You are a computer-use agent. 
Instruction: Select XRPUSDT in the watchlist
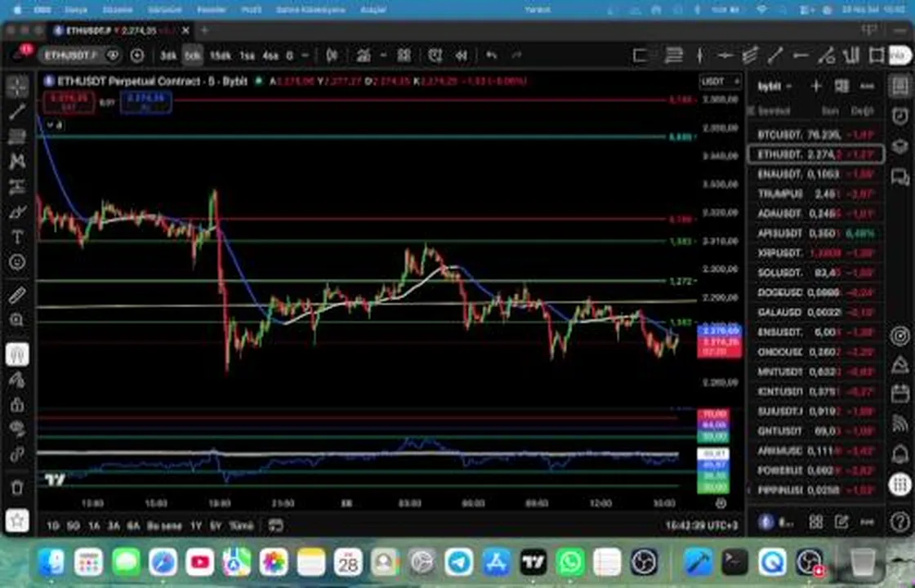815,253
